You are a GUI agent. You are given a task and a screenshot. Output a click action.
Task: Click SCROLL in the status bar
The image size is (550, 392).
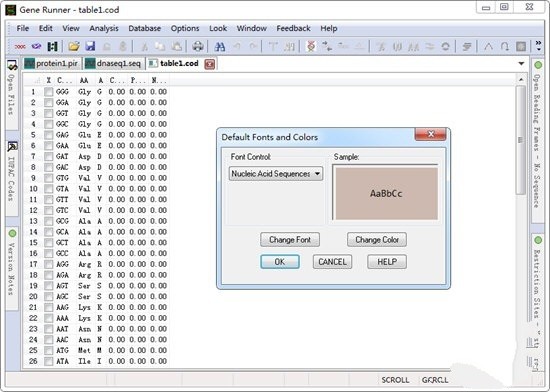point(395,380)
